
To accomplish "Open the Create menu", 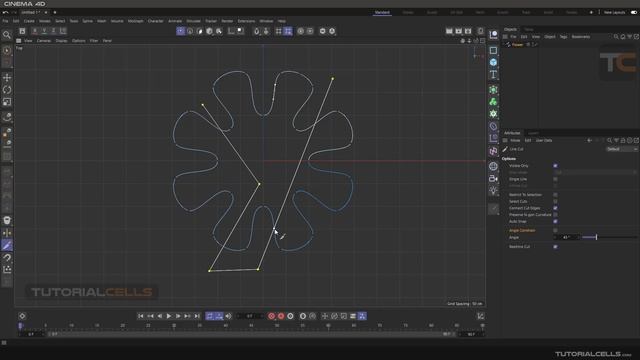I will (29, 21).
